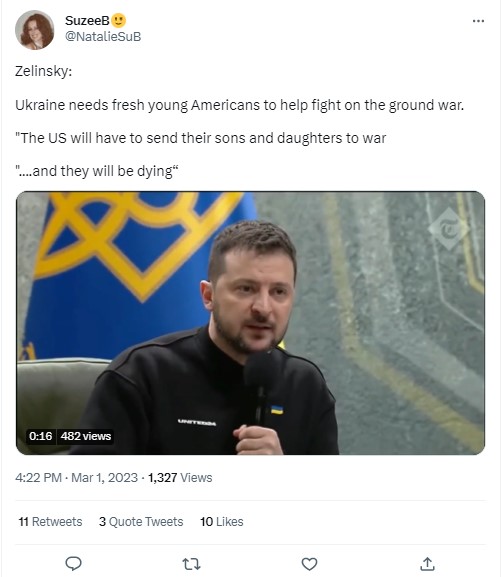
Task: Click the smiley emoji beside SuzeeB
Action: pyautogui.click(x=118, y=21)
